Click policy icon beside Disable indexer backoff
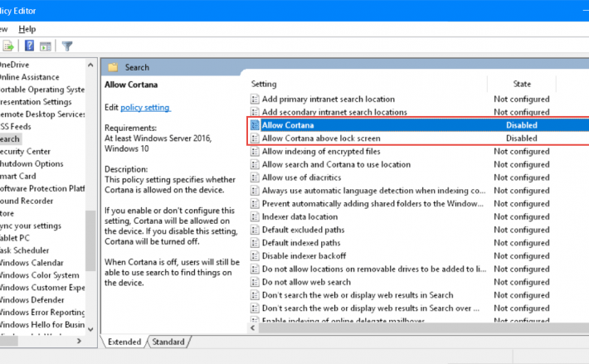 coord(255,256)
